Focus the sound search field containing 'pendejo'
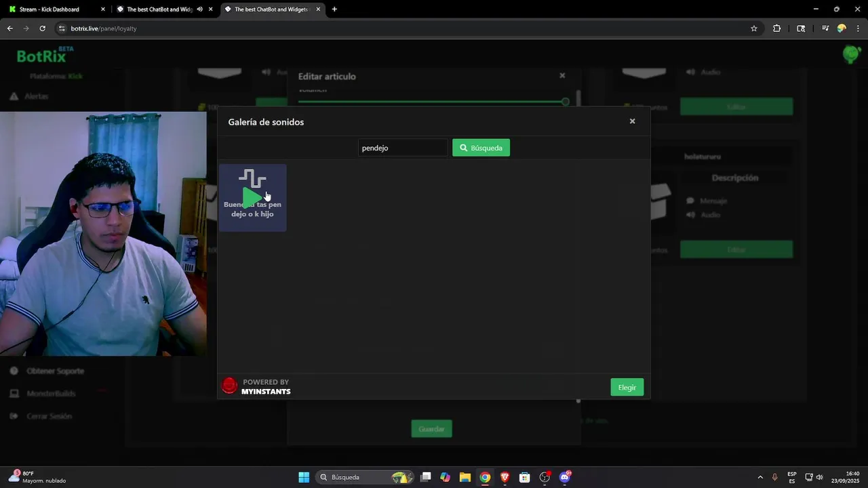 click(403, 148)
